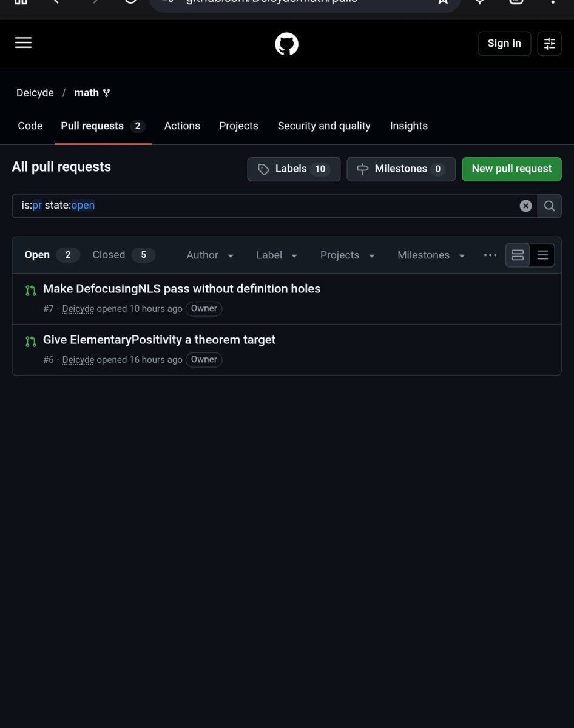Click the Owner badge on PR #6

click(x=204, y=360)
